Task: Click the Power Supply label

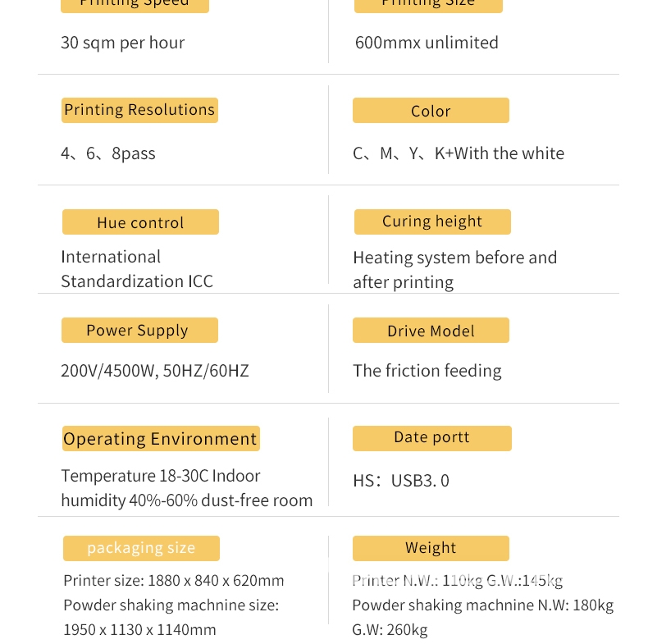Action: coord(139,331)
